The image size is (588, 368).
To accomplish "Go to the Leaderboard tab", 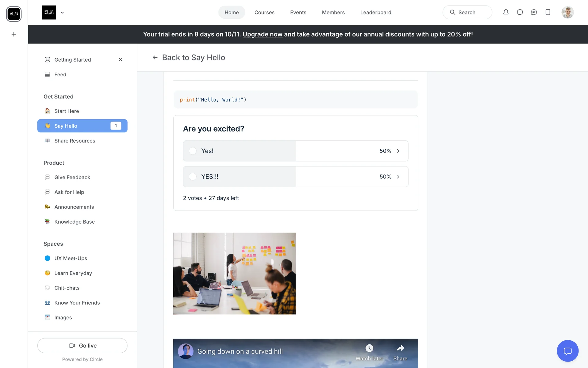I will (x=375, y=13).
